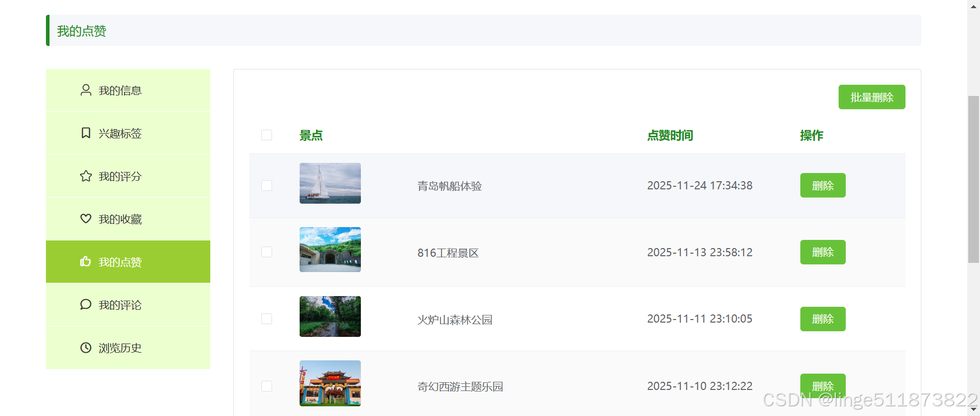The image size is (980, 416).
Task: Check the box for 火炉山森林公园
Action: (x=266, y=319)
